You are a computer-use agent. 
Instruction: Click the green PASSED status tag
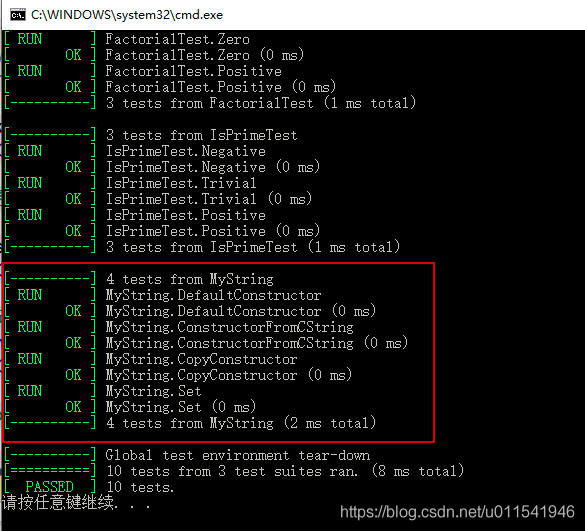[50, 487]
